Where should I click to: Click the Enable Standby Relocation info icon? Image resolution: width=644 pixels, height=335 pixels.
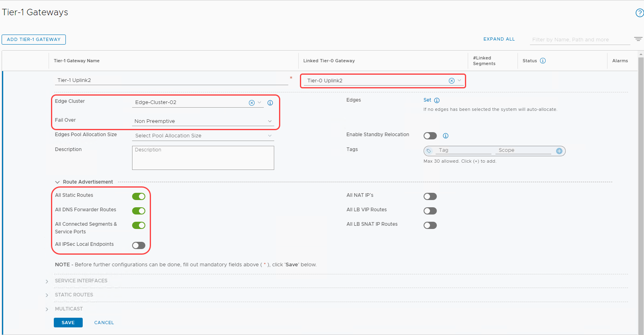click(x=446, y=136)
